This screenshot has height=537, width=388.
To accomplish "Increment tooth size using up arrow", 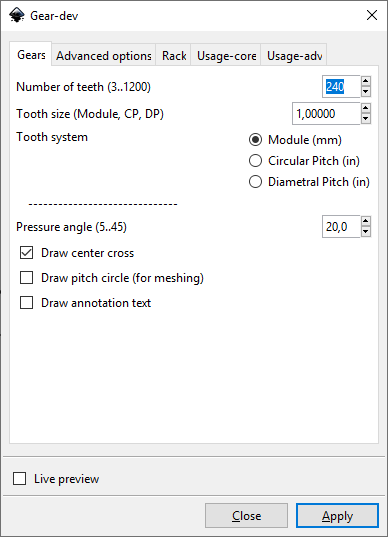I will tap(366, 108).
